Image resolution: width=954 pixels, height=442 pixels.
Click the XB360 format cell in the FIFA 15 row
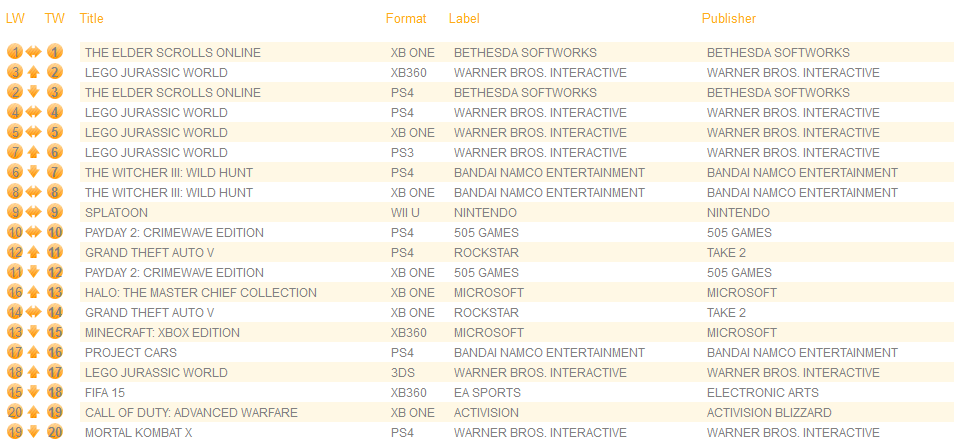click(409, 393)
